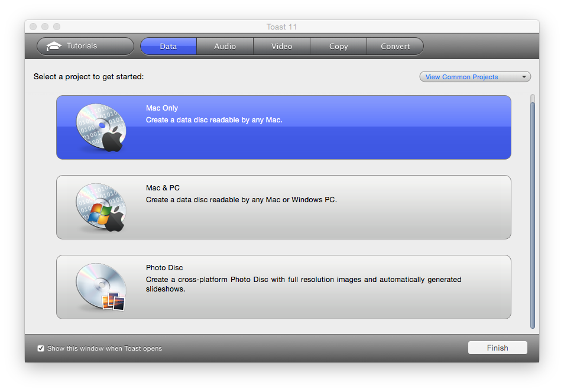Click the 'Toast 11' window title

coord(281,27)
